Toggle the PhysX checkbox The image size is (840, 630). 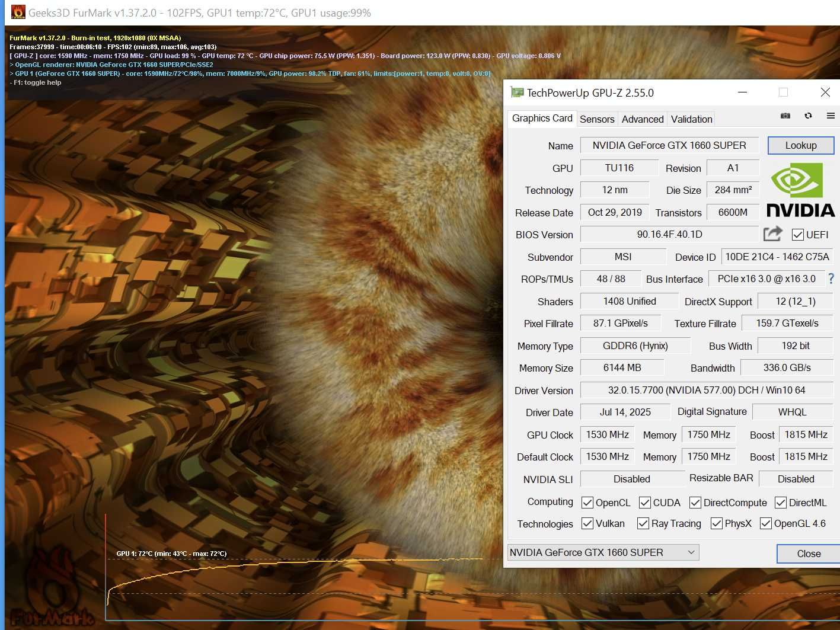[717, 523]
